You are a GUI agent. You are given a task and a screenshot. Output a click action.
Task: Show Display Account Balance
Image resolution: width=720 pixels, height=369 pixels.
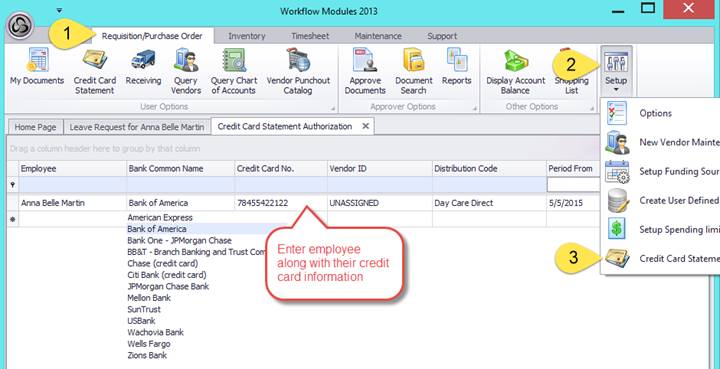point(515,71)
